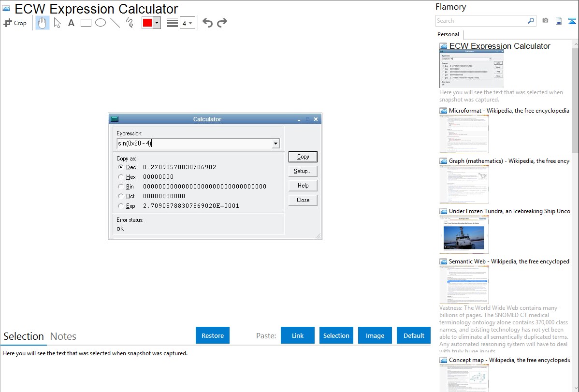Click the Concept map snapshot title

[x=509, y=360]
